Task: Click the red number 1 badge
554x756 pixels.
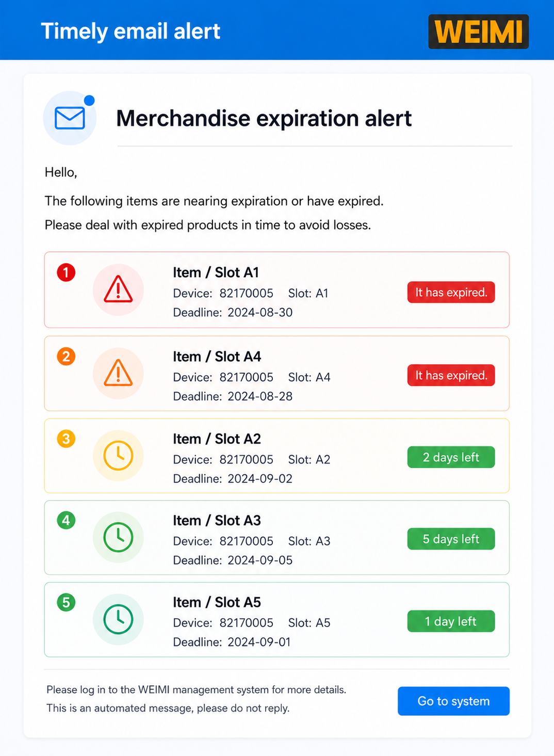Action: click(x=66, y=272)
